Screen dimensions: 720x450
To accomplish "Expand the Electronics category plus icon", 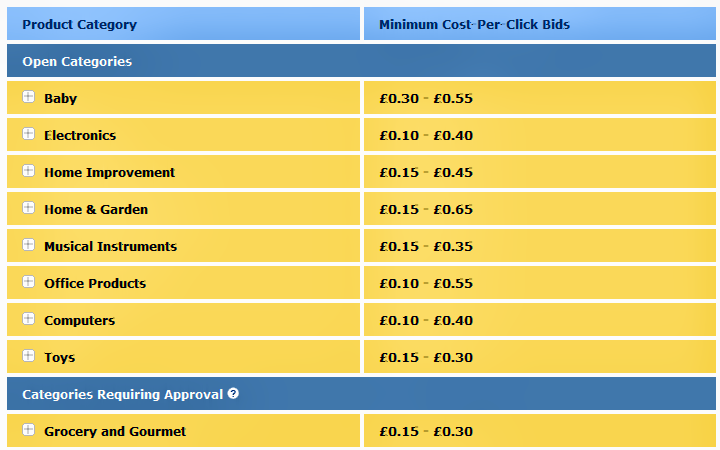I will [x=28, y=135].
